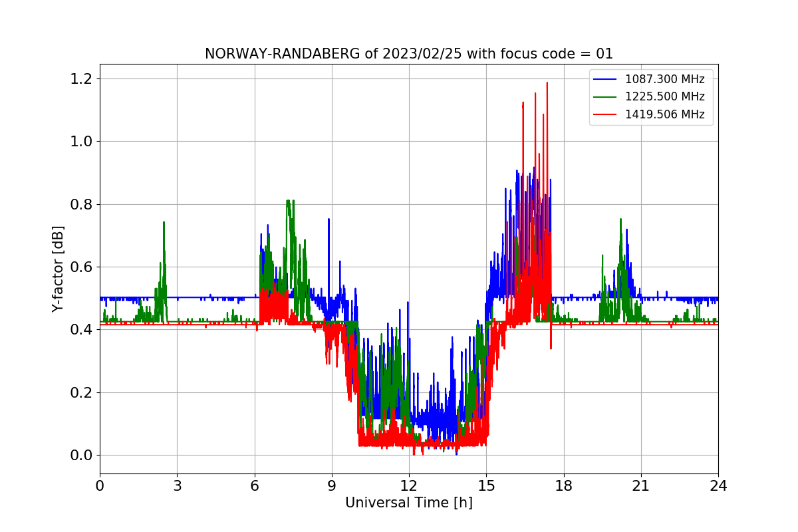Select the 1419.506 MHz legend label
This screenshot has width=798, height=532.
[x=665, y=114]
